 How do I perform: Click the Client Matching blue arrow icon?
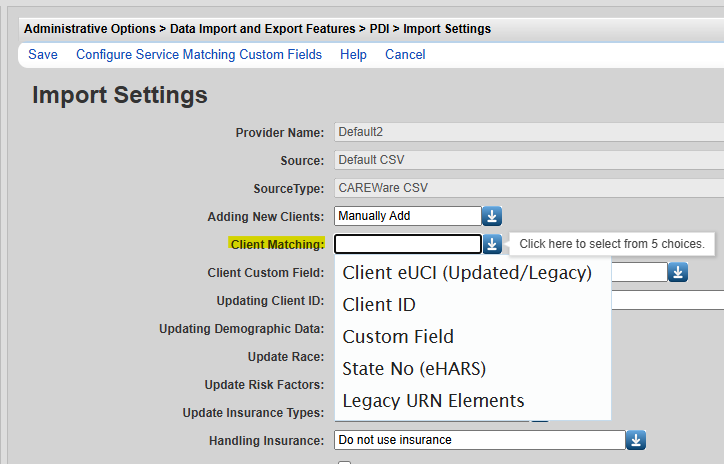coord(492,244)
